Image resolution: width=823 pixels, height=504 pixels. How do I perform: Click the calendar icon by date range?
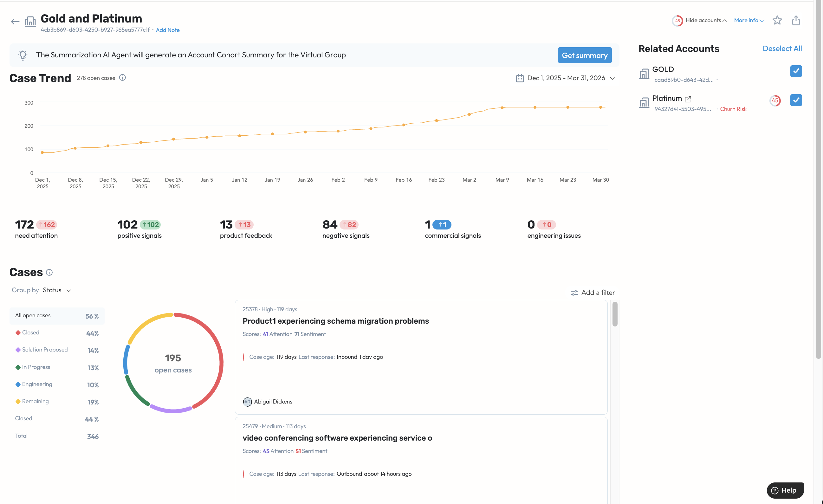[x=519, y=78]
